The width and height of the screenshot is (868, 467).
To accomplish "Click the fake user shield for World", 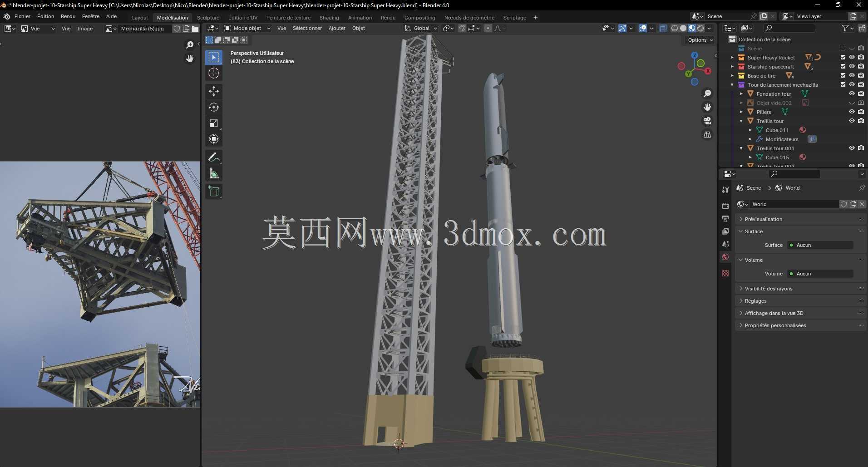I will point(844,204).
